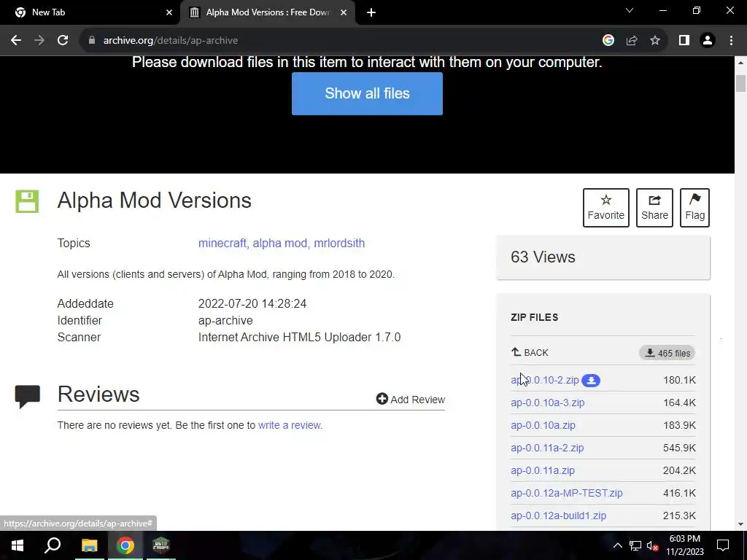Reload the archive.org page
747x560 pixels.
pos(63,41)
